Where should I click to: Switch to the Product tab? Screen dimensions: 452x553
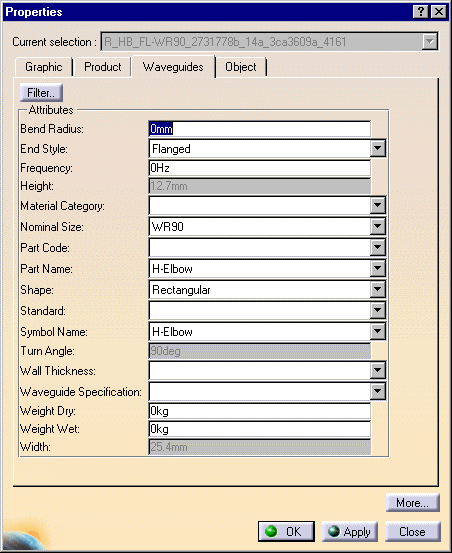[102, 67]
